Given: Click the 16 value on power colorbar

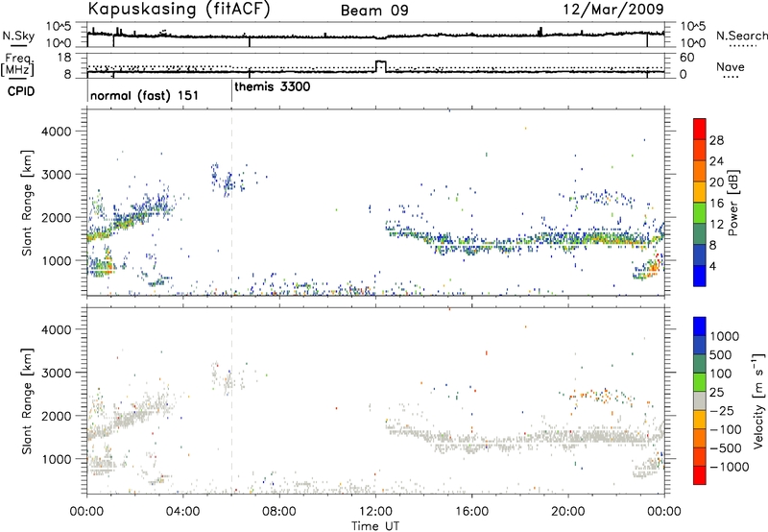Looking at the screenshot, I should tap(716, 204).
